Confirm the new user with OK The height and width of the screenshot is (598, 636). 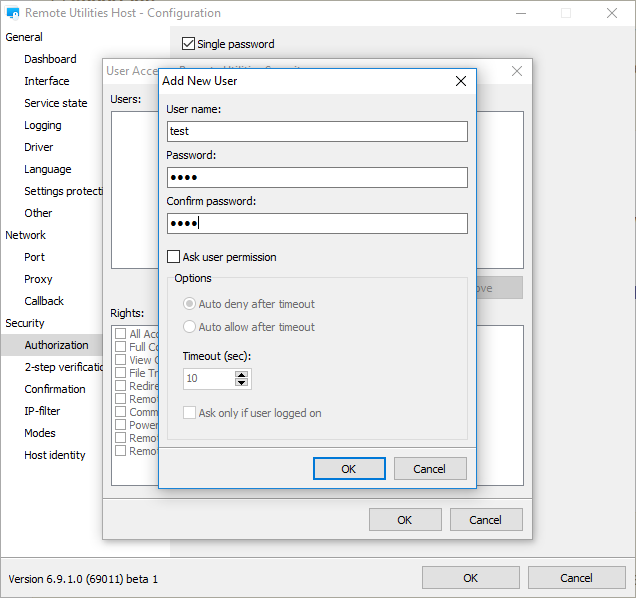349,469
